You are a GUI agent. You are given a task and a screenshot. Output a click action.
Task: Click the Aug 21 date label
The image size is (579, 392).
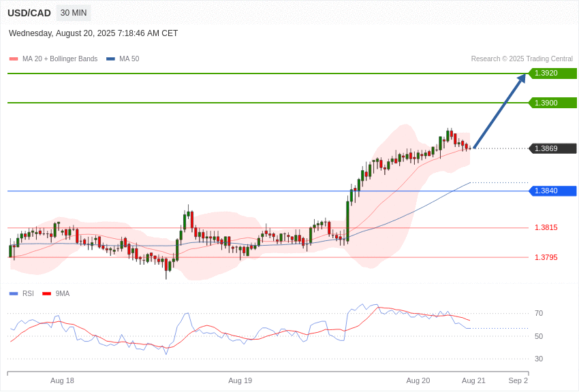473,380
